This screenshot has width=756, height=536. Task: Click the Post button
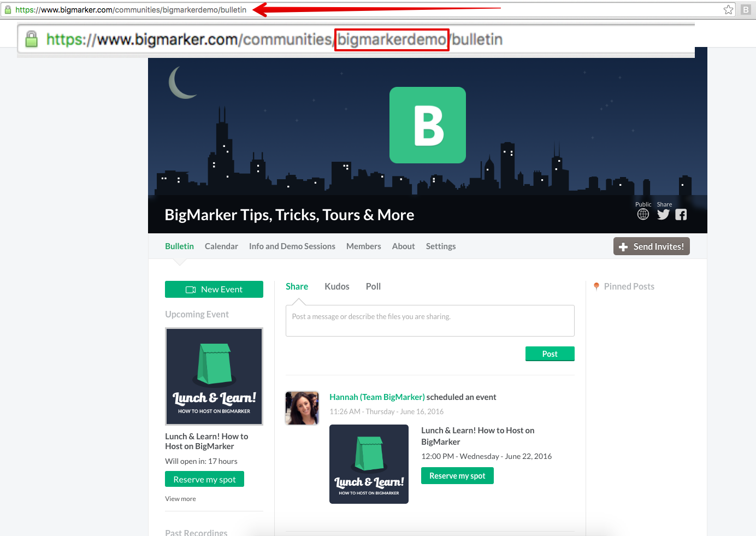tap(550, 354)
